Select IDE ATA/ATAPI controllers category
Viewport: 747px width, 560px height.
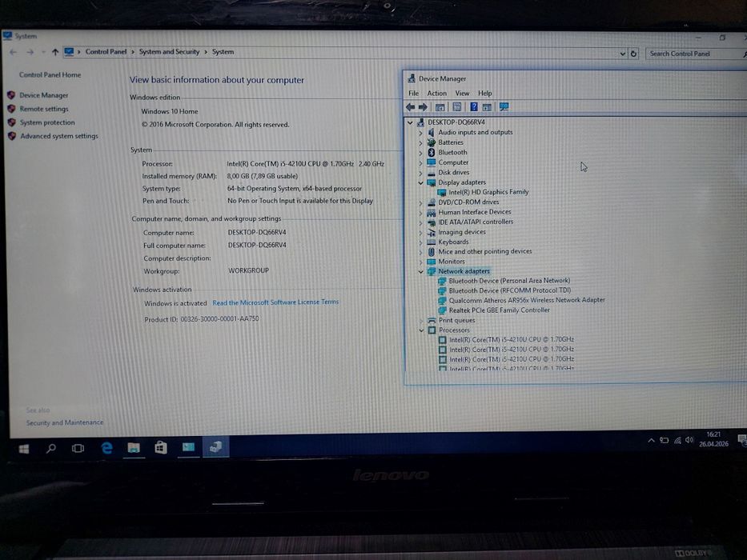tap(476, 222)
